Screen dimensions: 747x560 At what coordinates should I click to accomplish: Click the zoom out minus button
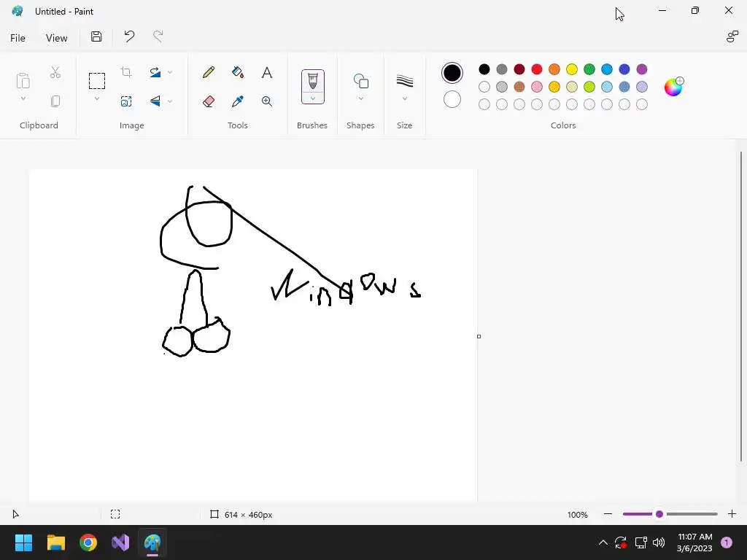pos(608,514)
